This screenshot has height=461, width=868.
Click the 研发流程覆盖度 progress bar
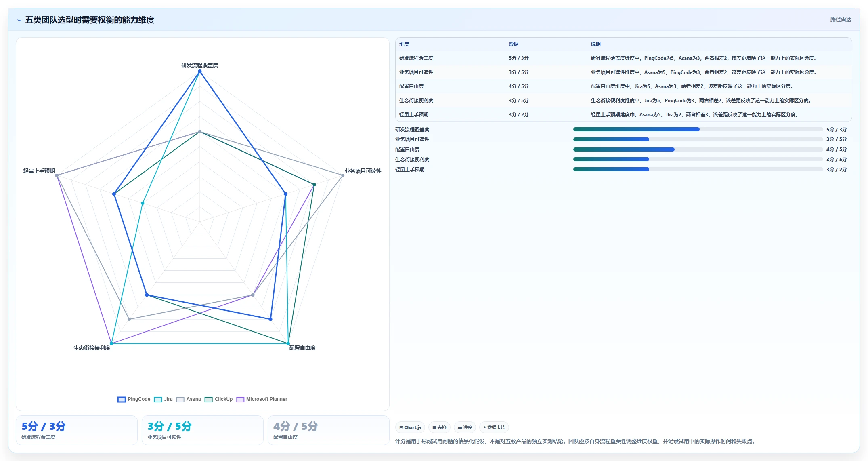point(698,129)
